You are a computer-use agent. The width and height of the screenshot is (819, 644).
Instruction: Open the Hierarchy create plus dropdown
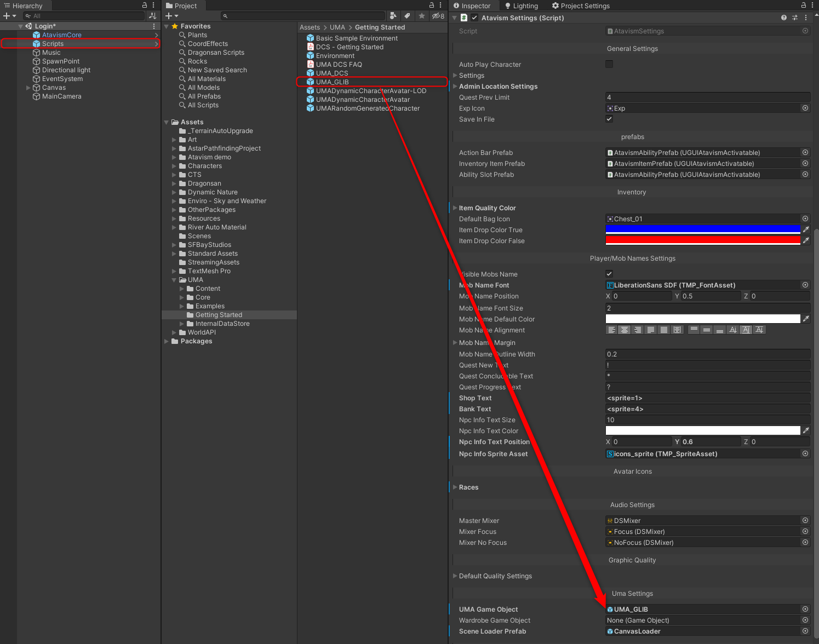pyautogui.click(x=9, y=16)
